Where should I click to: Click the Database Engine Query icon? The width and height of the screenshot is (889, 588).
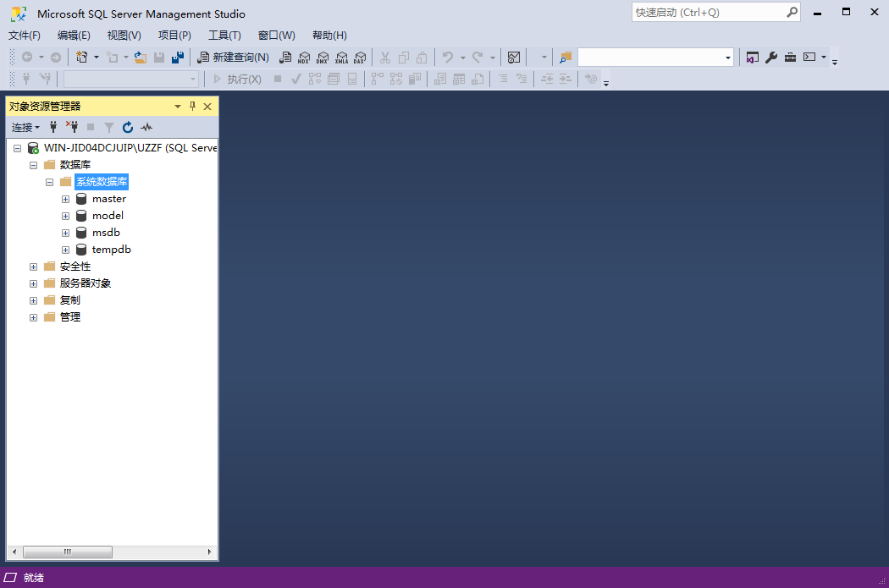pos(286,58)
